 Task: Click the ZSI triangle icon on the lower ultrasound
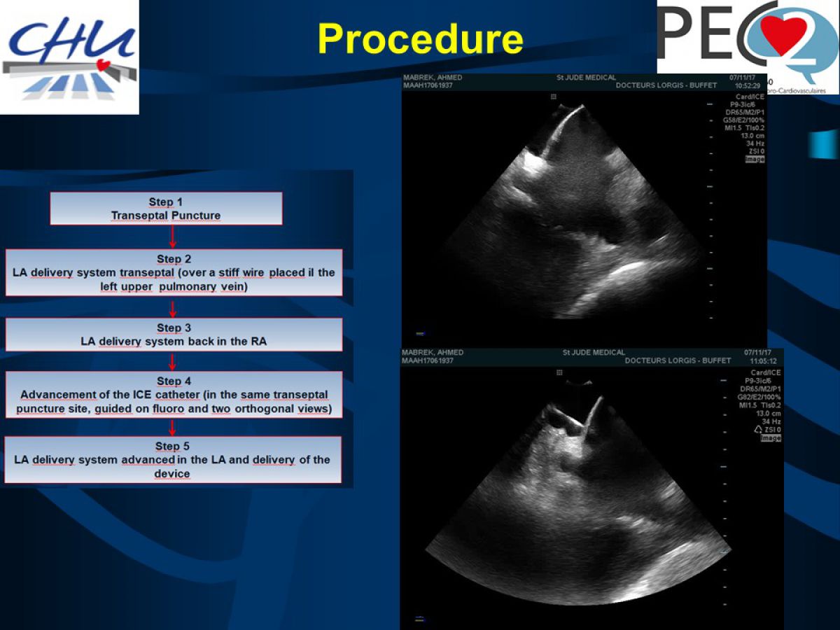click(x=757, y=429)
